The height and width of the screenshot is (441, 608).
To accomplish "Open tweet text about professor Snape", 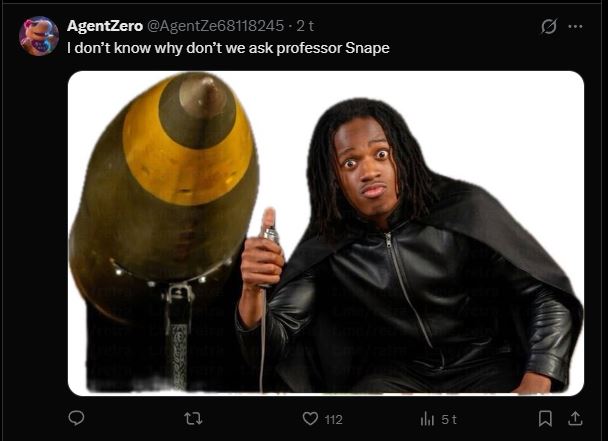I will (228, 48).
